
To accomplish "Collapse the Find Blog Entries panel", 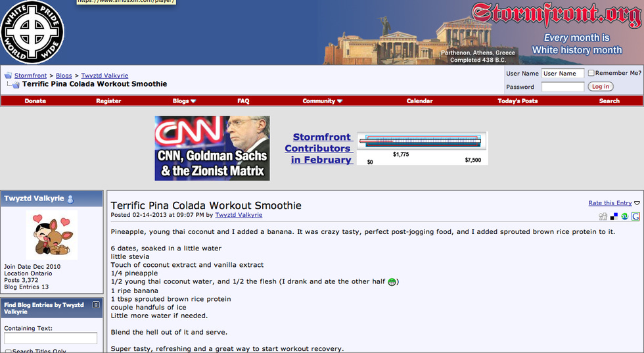I will click(x=96, y=305).
